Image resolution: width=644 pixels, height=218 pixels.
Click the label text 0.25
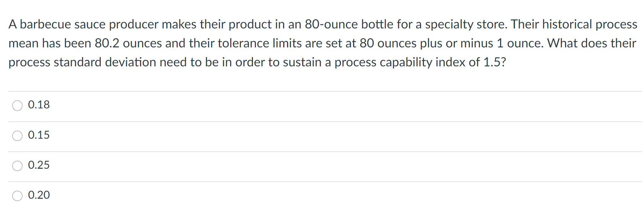[39, 165]
